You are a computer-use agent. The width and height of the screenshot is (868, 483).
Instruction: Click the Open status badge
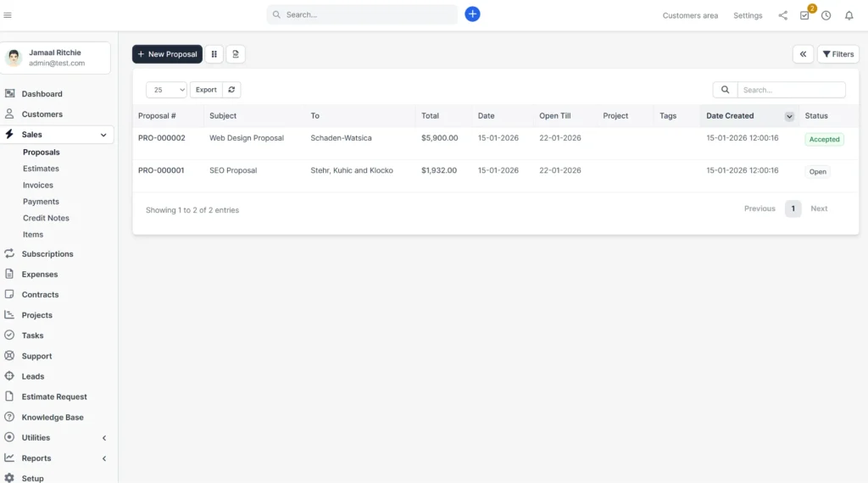[x=817, y=172]
